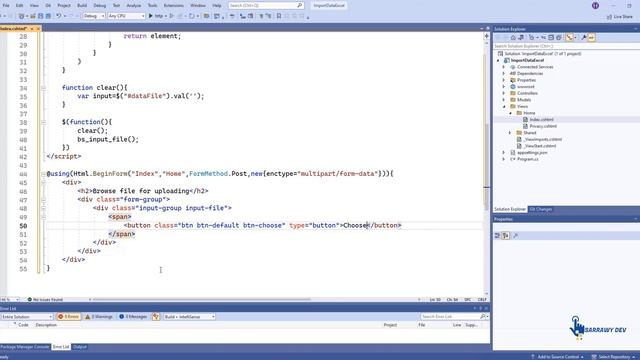The width and height of the screenshot is (640, 360).
Task: Click the Categorized icon in Properties panel
Action: click(498, 236)
